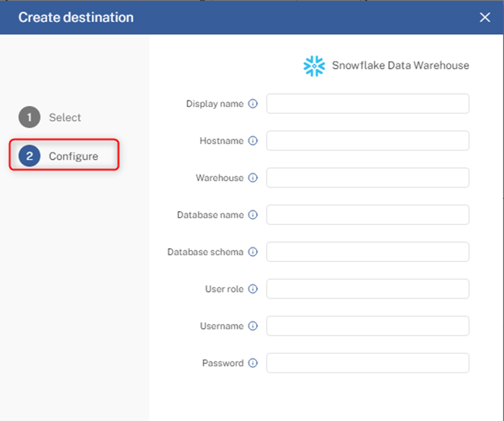
Task: Click into the Password input field
Action: click(367, 363)
